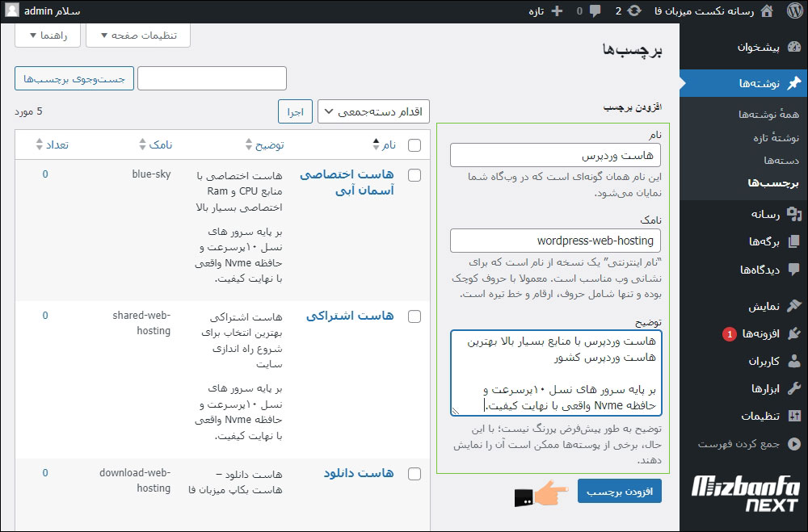Click the count 0 for download-web-hosting tag
This screenshot has height=532, width=808.
pos(45,472)
